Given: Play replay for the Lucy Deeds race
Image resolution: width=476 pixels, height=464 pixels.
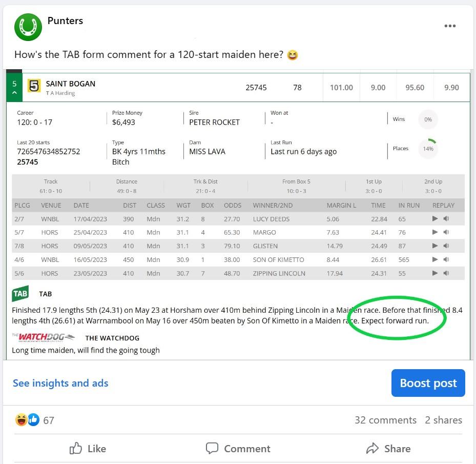Looking at the screenshot, I should tap(435, 219).
